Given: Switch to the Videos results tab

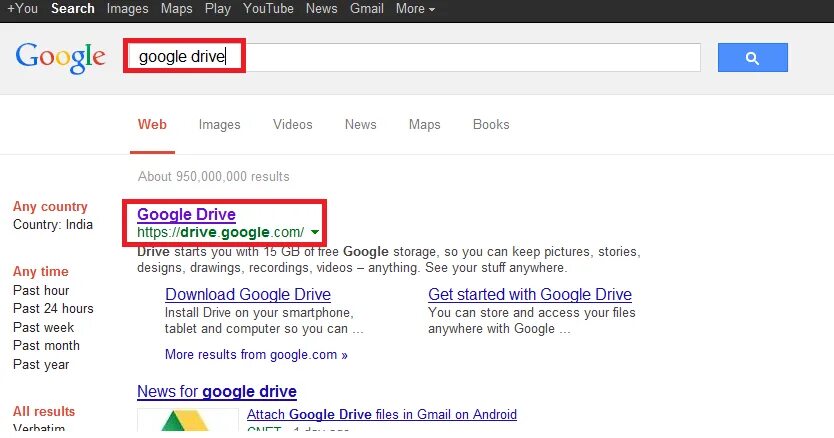Looking at the screenshot, I should 293,125.
